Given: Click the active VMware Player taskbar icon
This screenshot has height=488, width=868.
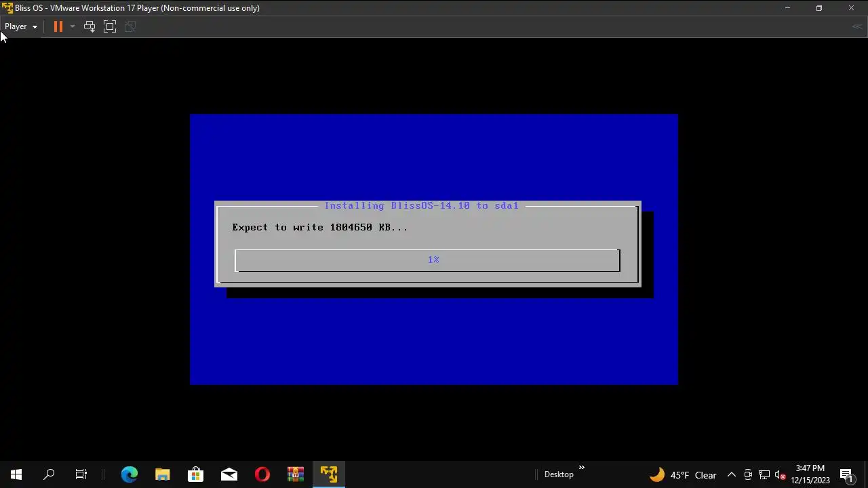Looking at the screenshot, I should coord(329,474).
